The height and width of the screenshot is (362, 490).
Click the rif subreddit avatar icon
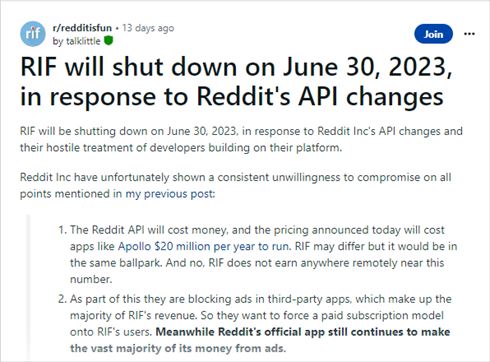(33, 34)
